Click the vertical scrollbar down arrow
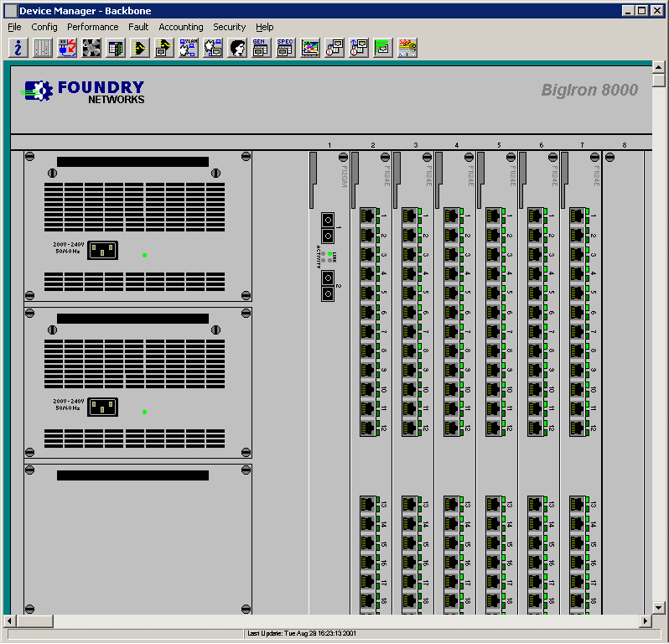669x644 pixels. click(659, 606)
